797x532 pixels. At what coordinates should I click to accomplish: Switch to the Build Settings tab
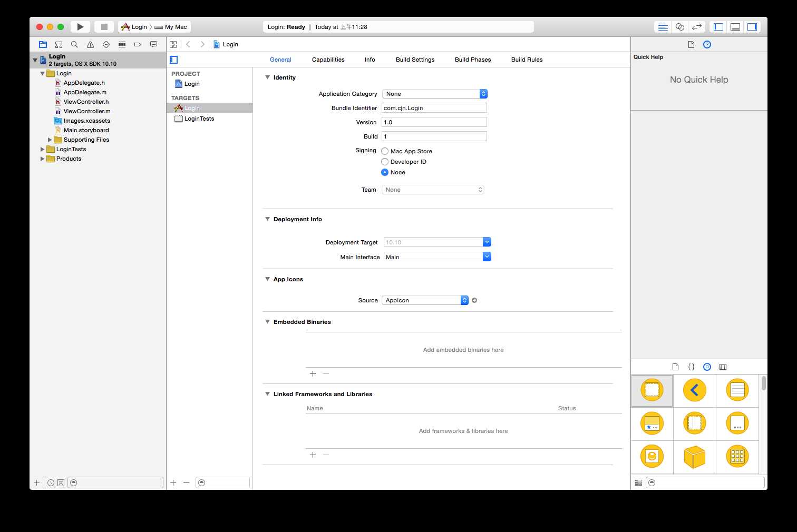[x=415, y=60]
